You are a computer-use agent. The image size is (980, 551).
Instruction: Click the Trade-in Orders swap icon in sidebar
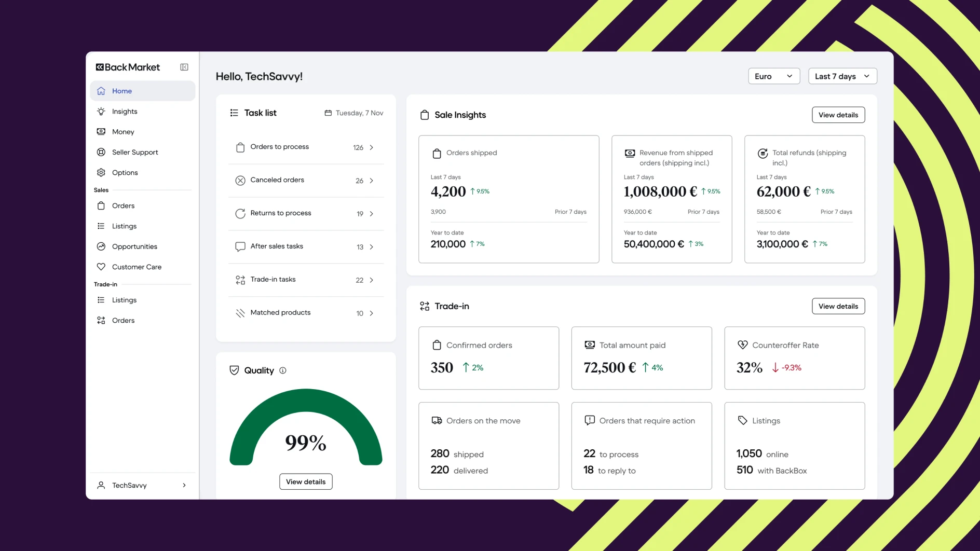(x=101, y=321)
